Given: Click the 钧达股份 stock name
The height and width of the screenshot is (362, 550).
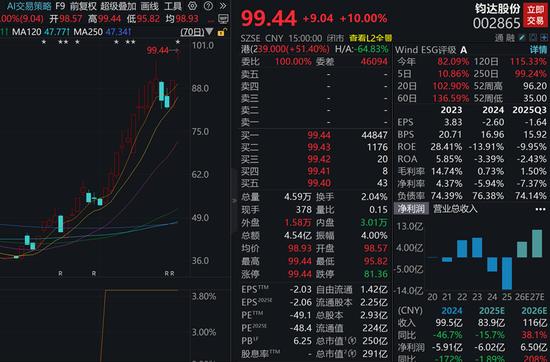Looking at the screenshot, I should pos(497,9).
